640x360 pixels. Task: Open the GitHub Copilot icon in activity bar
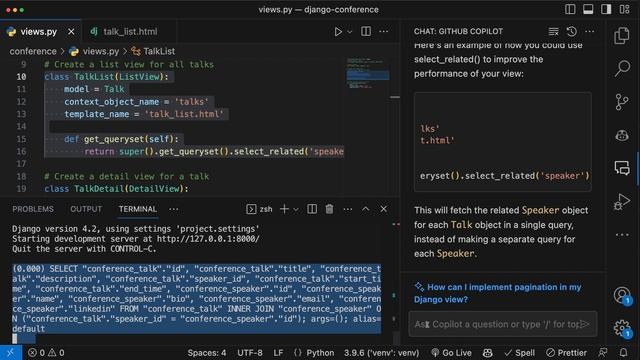[x=622, y=135]
